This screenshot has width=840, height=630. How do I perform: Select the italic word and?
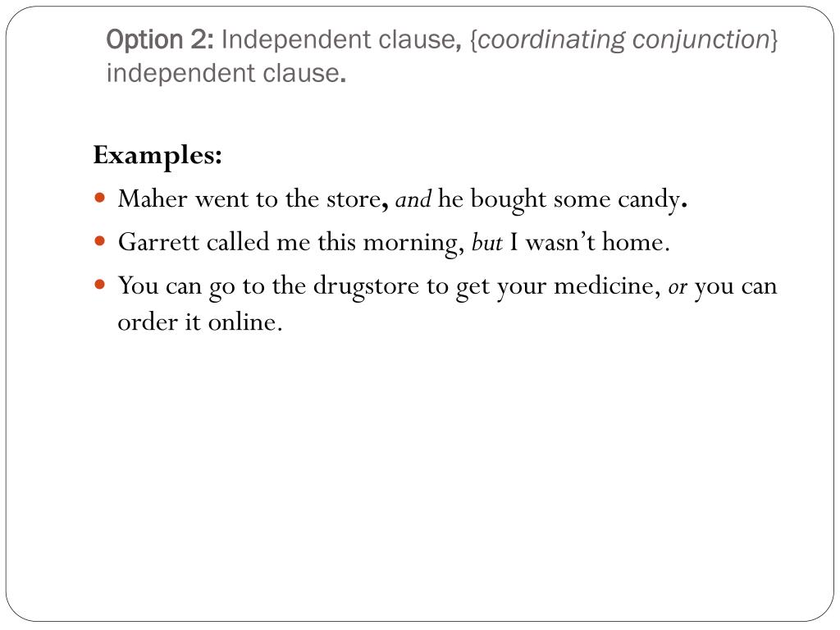tap(413, 200)
